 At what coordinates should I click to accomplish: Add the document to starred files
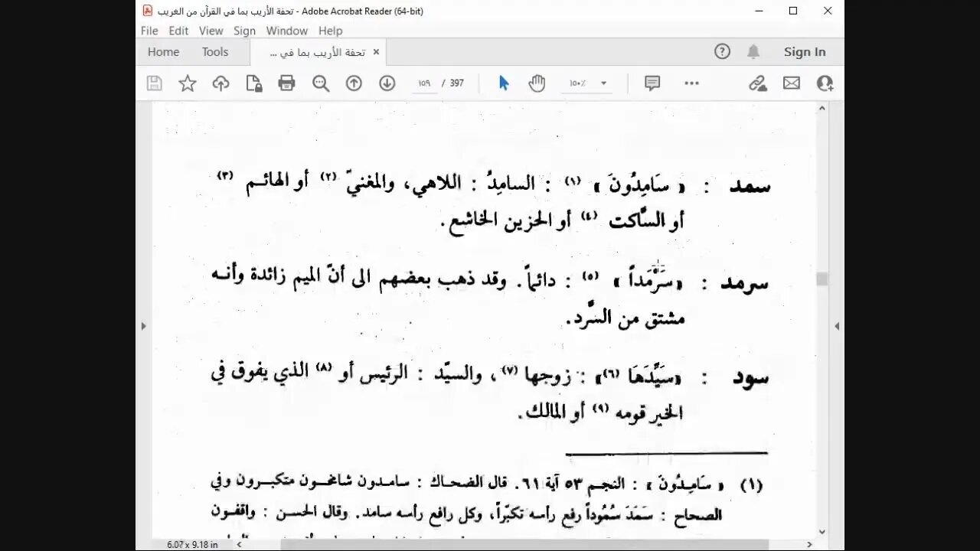pos(188,83)
